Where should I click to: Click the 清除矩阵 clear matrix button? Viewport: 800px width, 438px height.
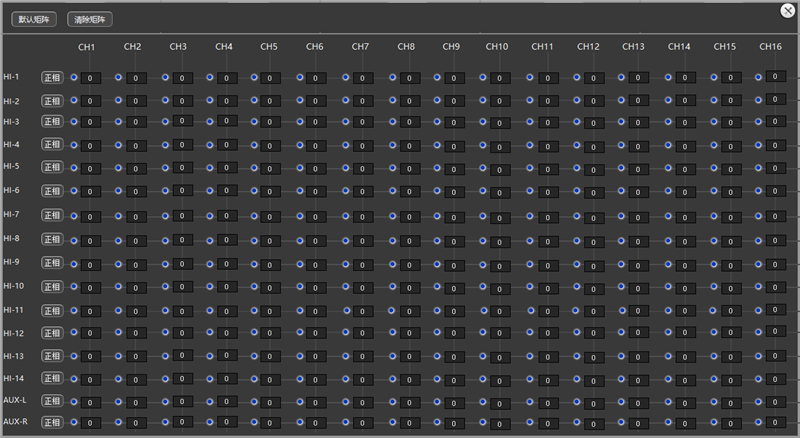pos(90,19)
